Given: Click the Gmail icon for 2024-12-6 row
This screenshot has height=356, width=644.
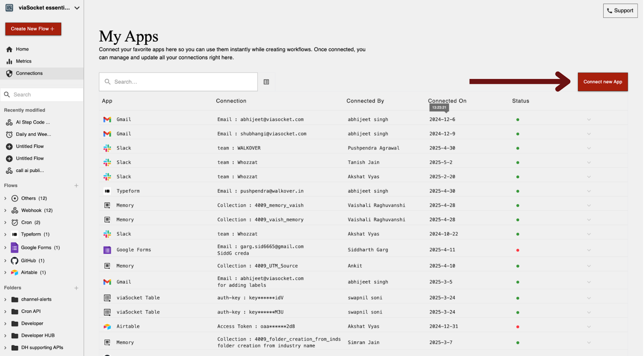Looking at the screenshot, I should (107, 120).
